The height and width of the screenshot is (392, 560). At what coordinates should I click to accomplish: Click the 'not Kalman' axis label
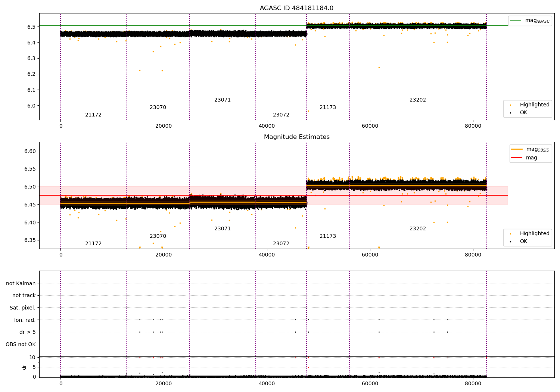(21, 284)
